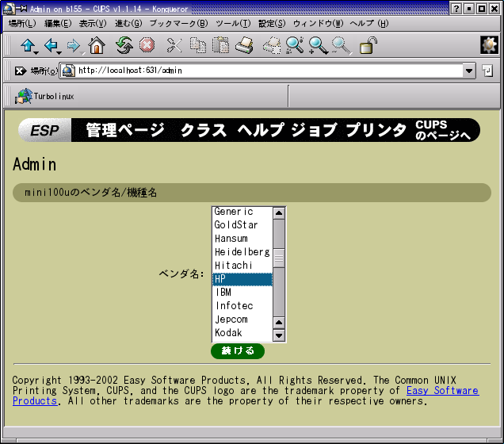Viewport: 504px width, 444px height.
Task: Select Hitachi in the vendor list
Action: click(242, 266)
